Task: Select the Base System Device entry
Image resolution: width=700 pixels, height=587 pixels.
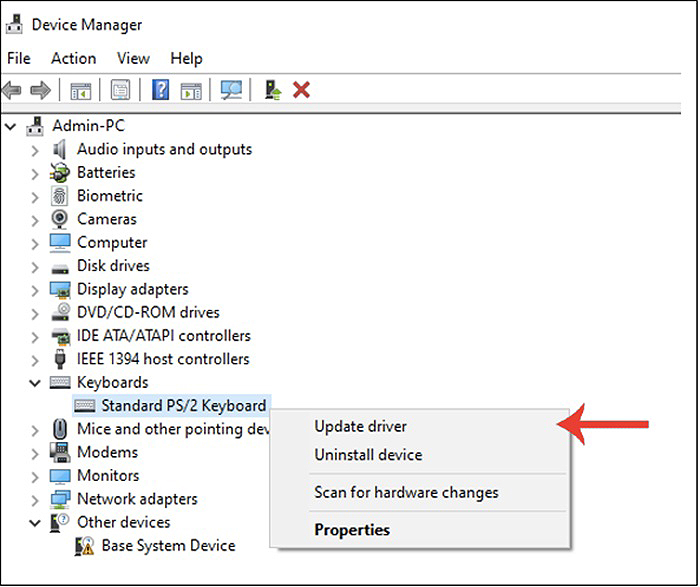Action: click(x=168, y=546)
